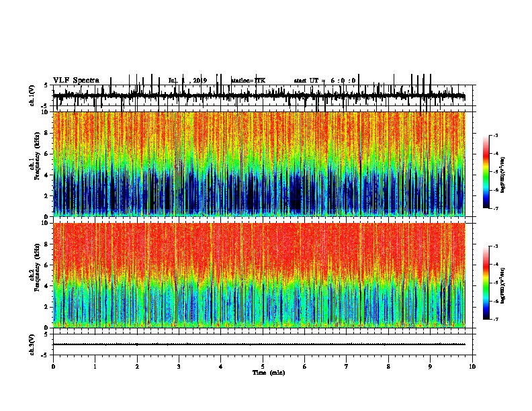532x411 pixels.
Task: Click time axis tick label "6"
Action: pos(305,367)
